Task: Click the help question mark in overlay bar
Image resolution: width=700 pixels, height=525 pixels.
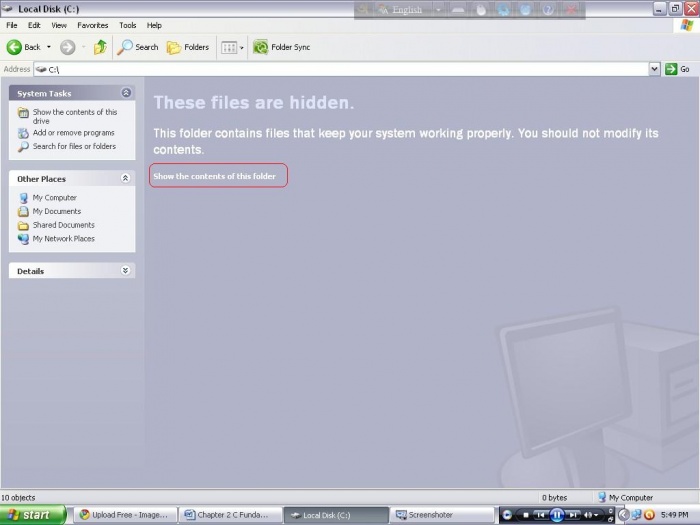Action: [548, 9]
